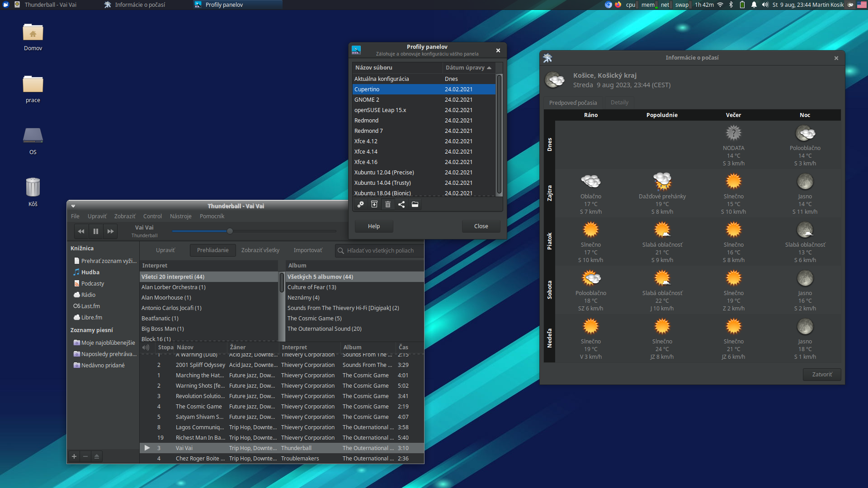Open Podcasty in Rhythmbox sidebar

tap(93, 283)
